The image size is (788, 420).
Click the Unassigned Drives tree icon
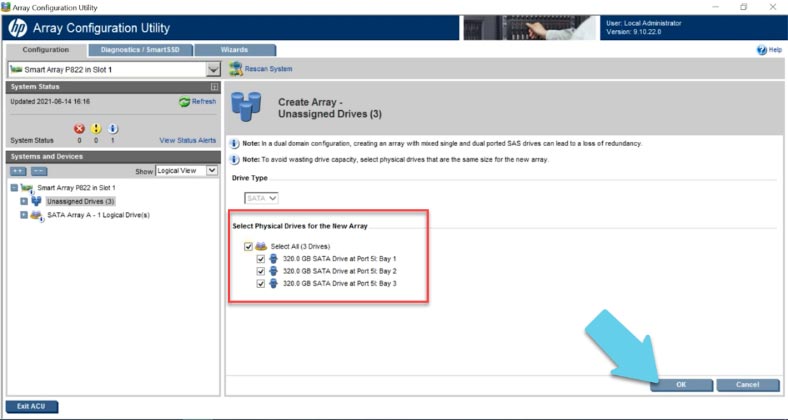click(x=36, y=201)
